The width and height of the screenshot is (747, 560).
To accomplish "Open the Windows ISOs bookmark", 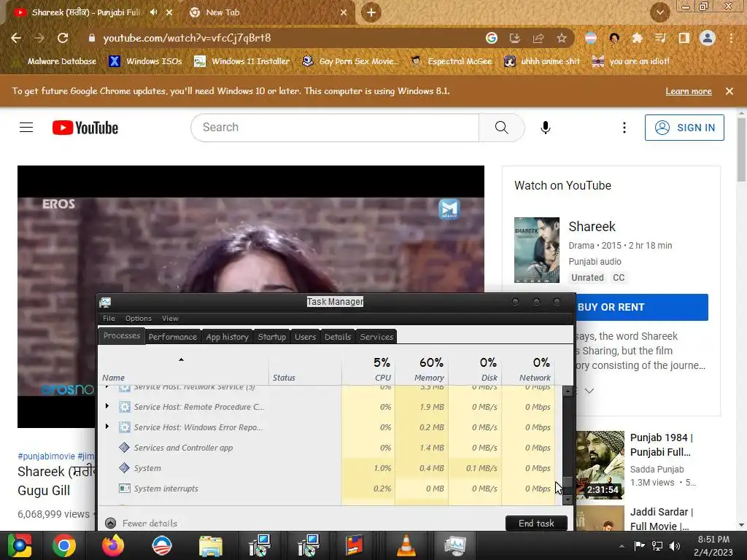I will tap(145, 61).
